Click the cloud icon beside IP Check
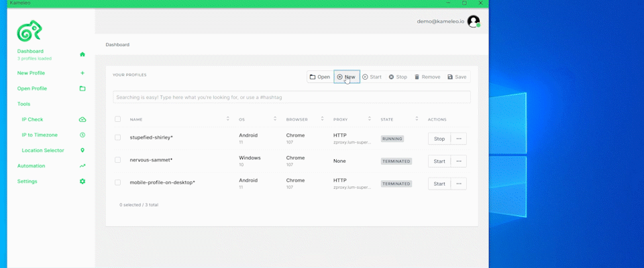 [x=82, y=119]
